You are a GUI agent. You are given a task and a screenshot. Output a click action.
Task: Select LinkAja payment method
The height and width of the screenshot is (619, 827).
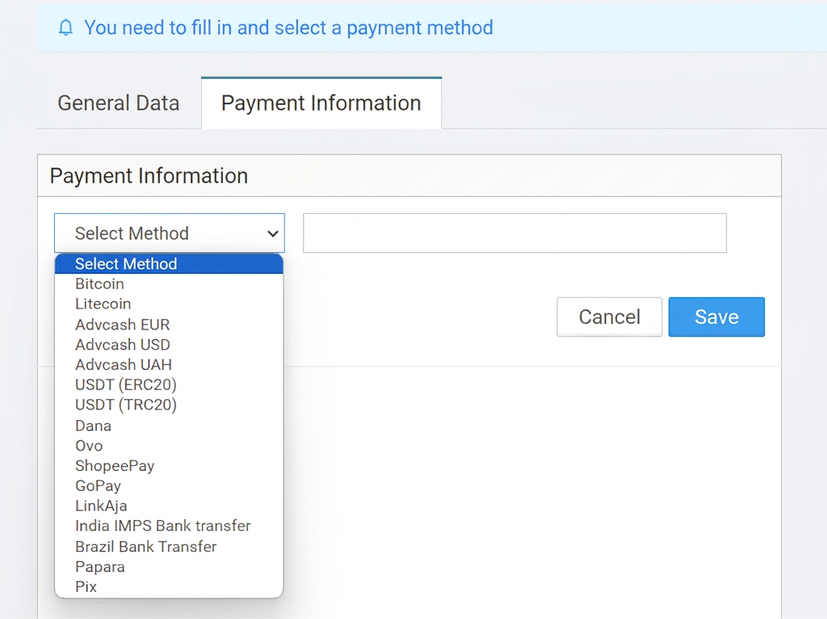coord(169,506)
